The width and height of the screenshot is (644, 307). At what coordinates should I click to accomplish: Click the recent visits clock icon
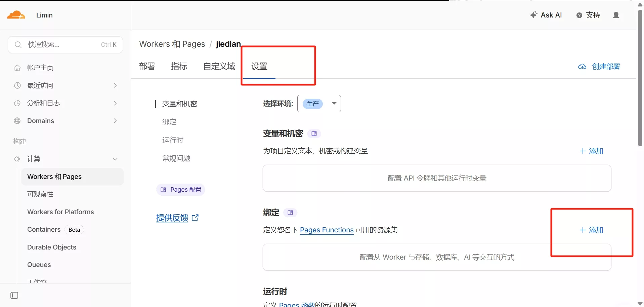click(17, 85)
